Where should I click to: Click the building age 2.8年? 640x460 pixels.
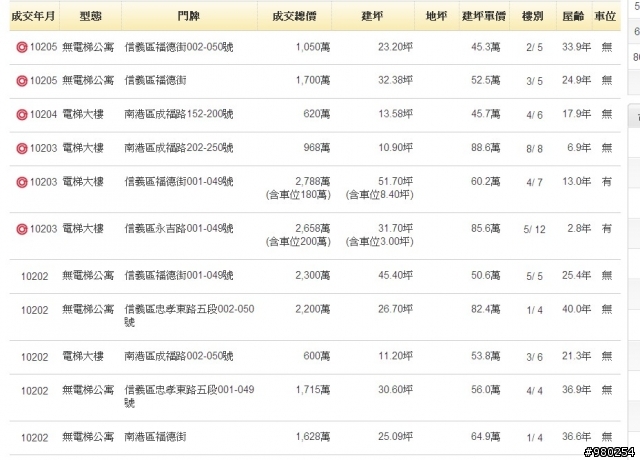579,229
